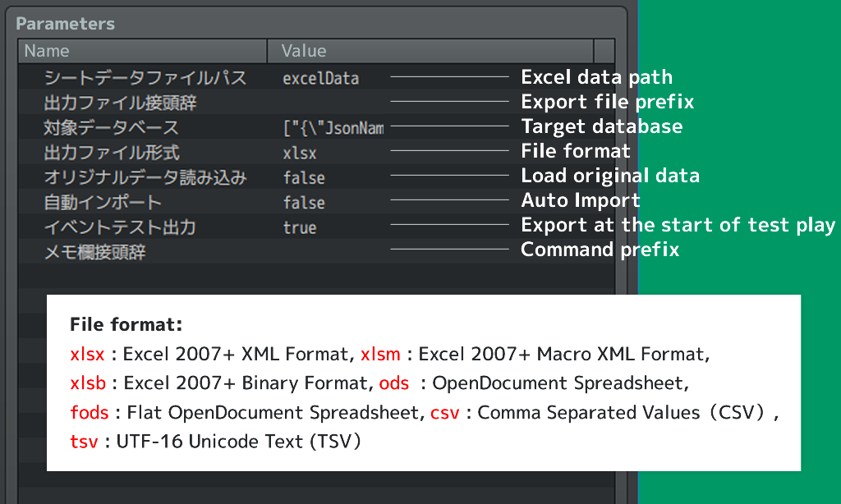Click the false value for オリジナルデータ読み込み
Image resolution: width=841 pixels, height=504 pixels.
coord(304,178)
